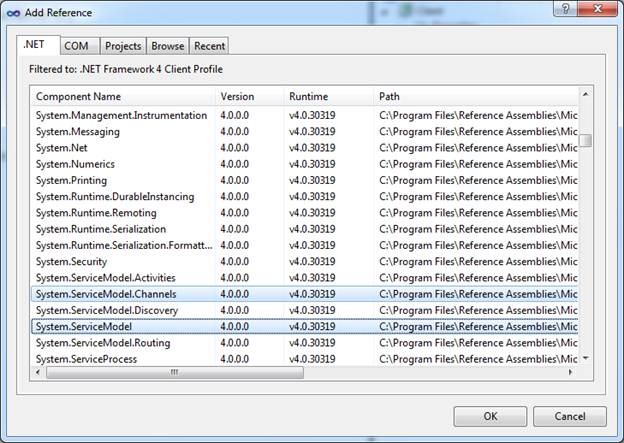
Task: Click the horizontal scrollbar left arrow
Action: tap(38, 372)
